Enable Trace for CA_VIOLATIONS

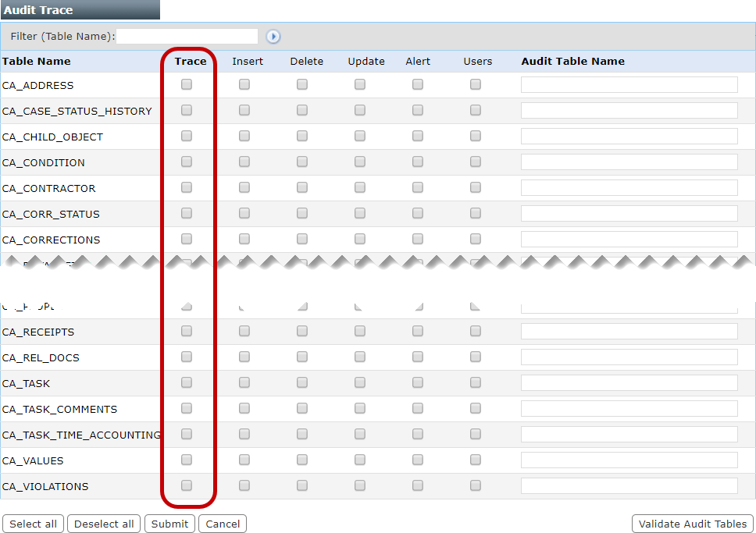tap(187, 486)
